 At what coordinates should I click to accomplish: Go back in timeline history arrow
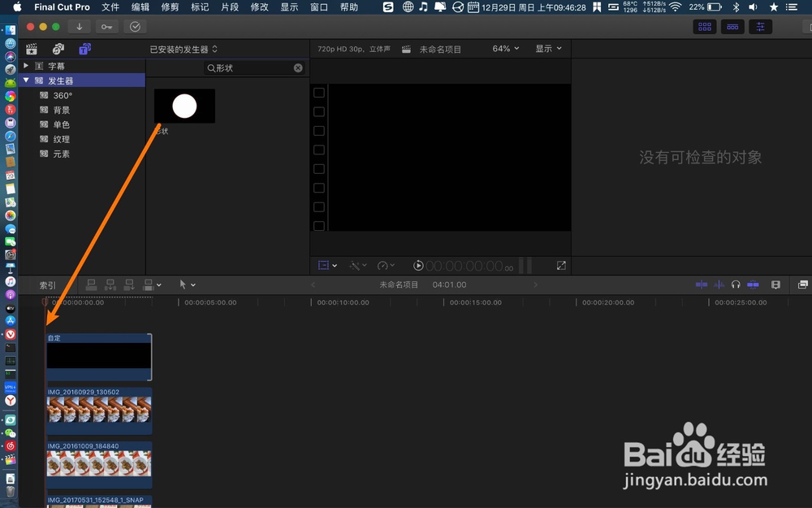click(313, 284)
